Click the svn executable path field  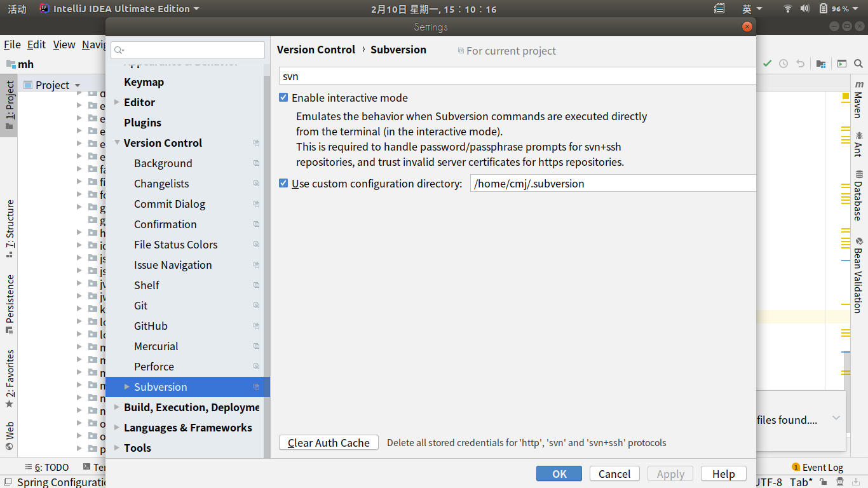(x=518, y=76)
